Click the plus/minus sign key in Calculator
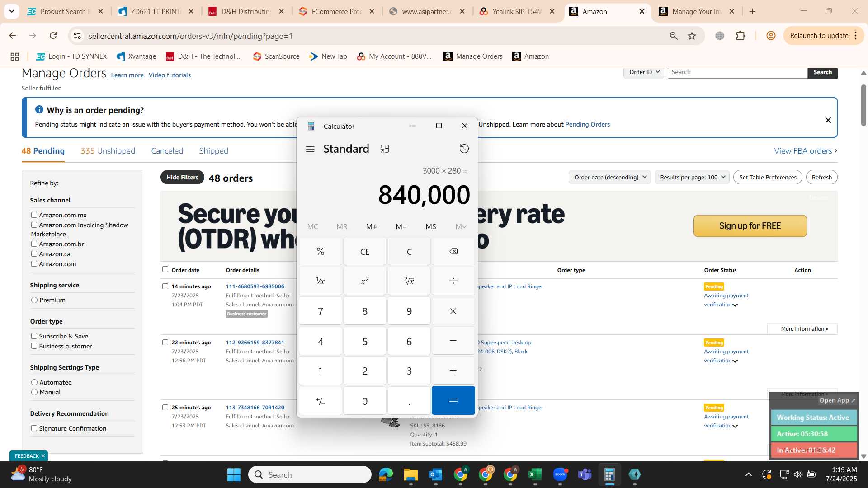Viewport: 868px width, 488px height. [321, 400]
